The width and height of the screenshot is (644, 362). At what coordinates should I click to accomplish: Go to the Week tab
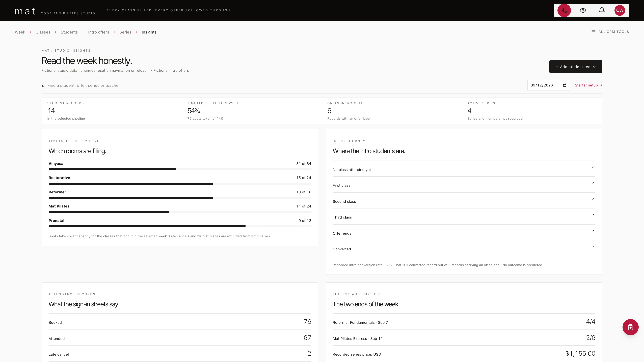[x=20, y=32]
